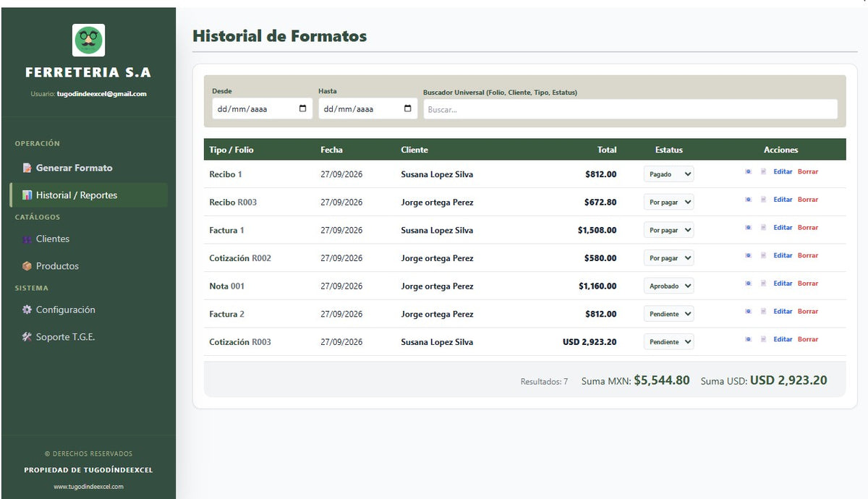This screenshot has height=499, width=868.
Task: Open status dropdown for Factura 1
Action: coord(668,230)
